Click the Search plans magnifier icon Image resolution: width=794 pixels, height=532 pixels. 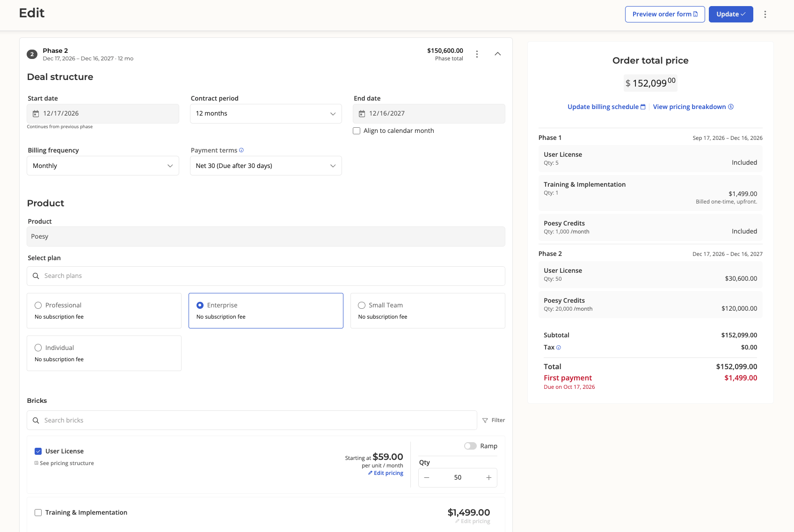36,276
